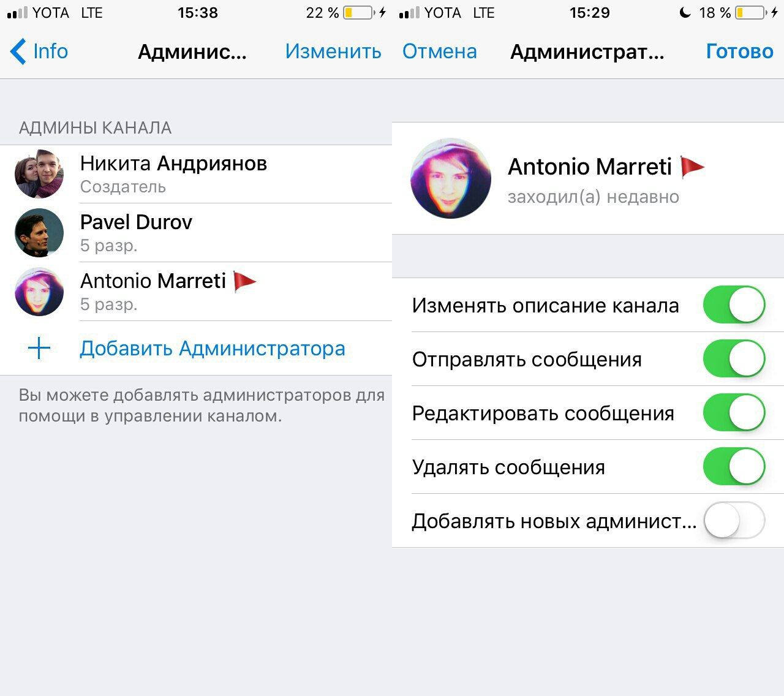Tap the large Antonio Marreti profile photo

coord(451,178)
